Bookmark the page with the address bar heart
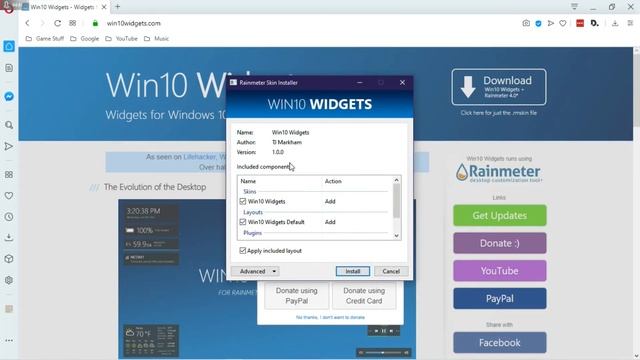Image resolution: width=640 pixels, height=360 pixels. [x=563, y=23]
